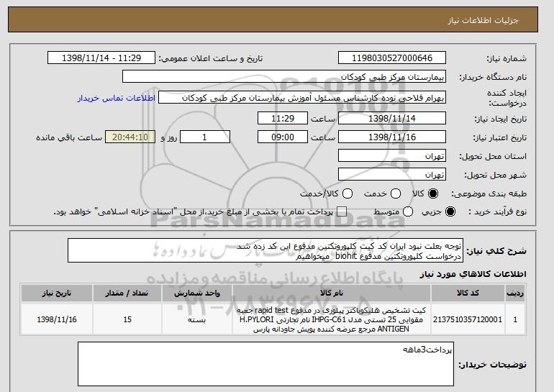Click the quantity cell 15
Viewport: 554px width, 392px height.
point(127,319)
